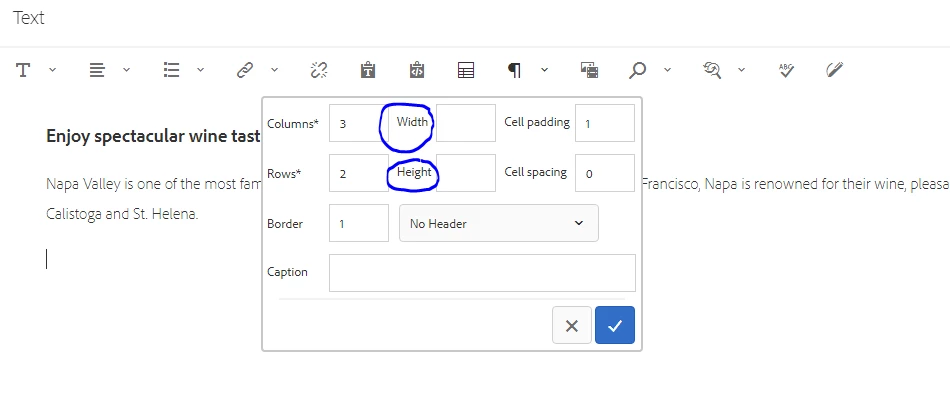Screen dimensions: 950x420
Task: Open the Justify alignment tool
Action: (x=97, y=70)
